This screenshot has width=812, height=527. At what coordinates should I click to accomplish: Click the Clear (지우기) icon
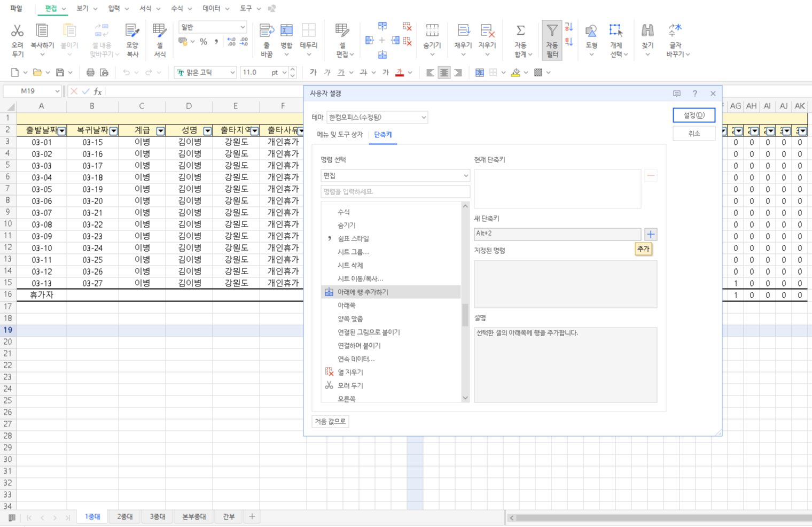coord(487,31)
